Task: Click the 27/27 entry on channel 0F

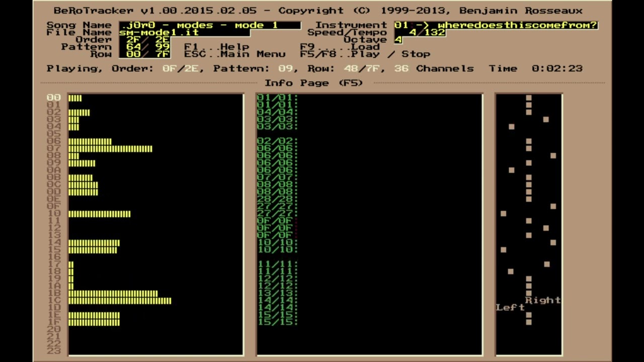Action: coord(276,206)
